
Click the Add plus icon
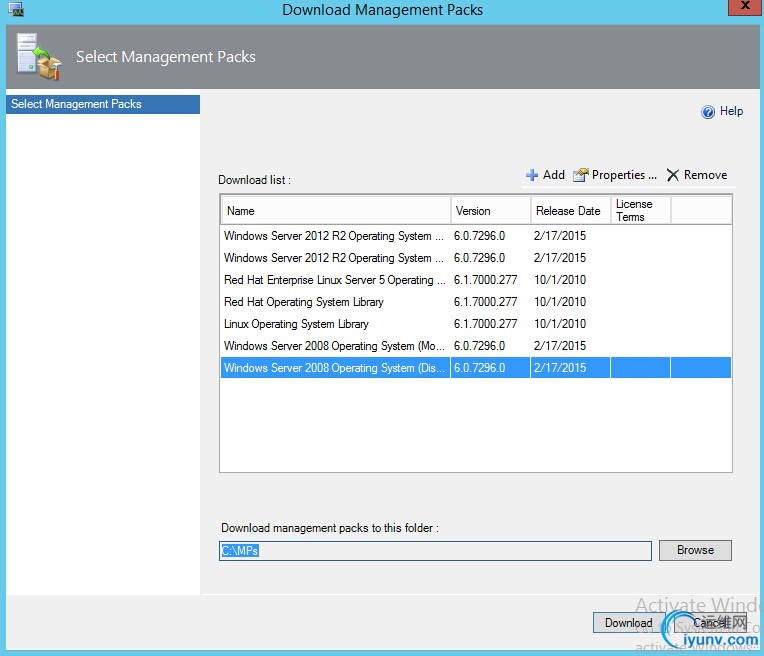pos(532,175)
